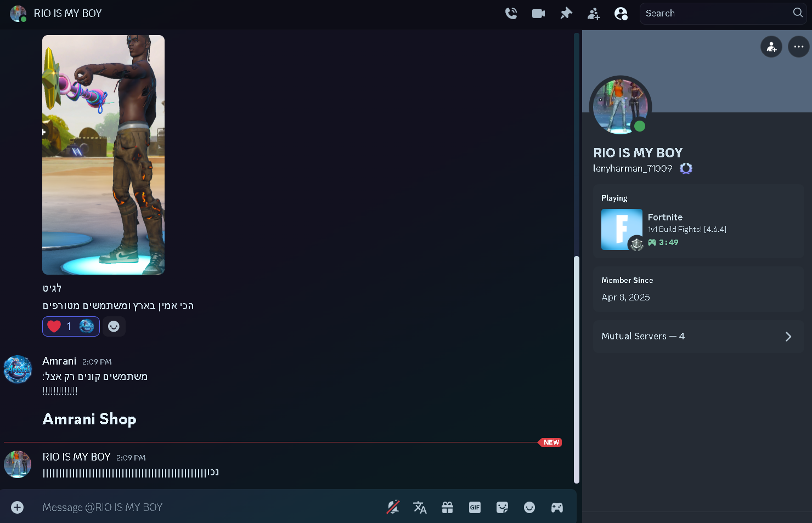Click the 2:09 PM timestamp on Amrani's message
The width and height of the screenshot is (812, 523).
(x=97, y=362)
